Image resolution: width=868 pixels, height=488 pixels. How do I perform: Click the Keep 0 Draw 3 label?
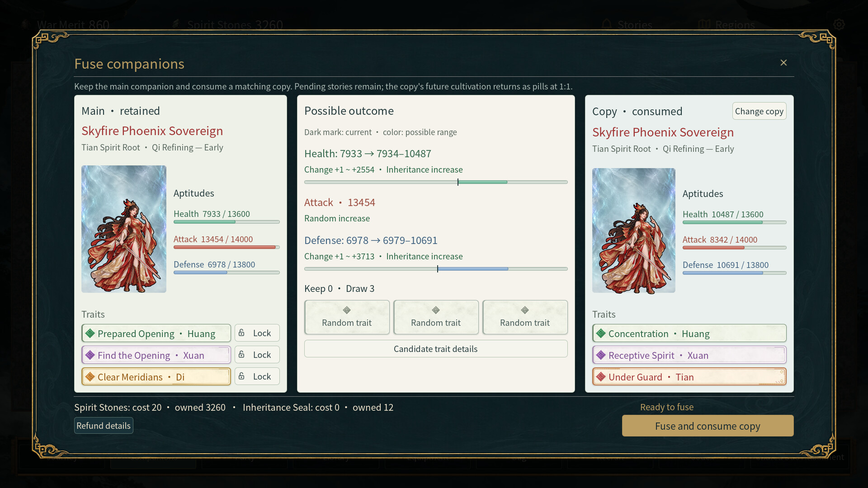point(339,289)
